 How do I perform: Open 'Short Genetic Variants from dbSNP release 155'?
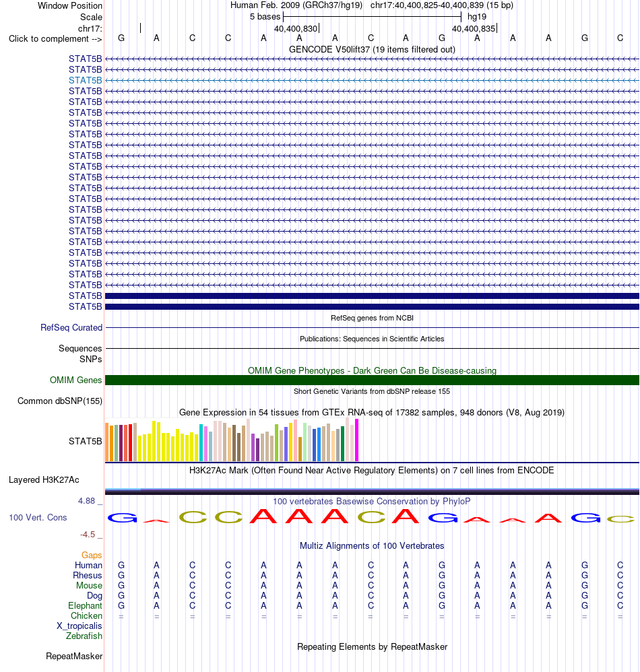click(x=372, y=391)
